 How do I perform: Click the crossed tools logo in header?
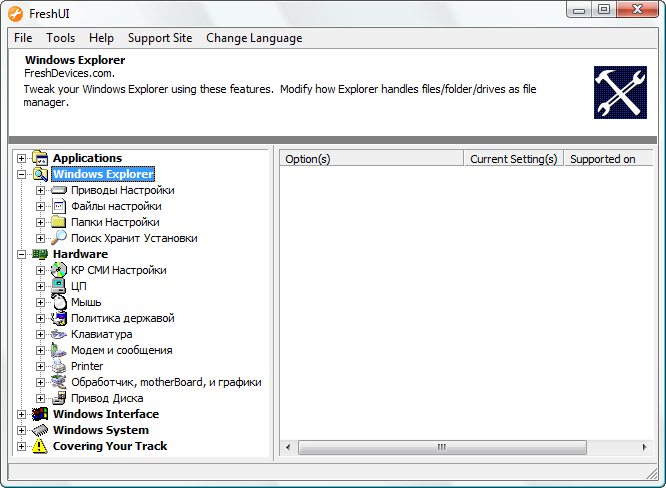click(x=620, y=93)
